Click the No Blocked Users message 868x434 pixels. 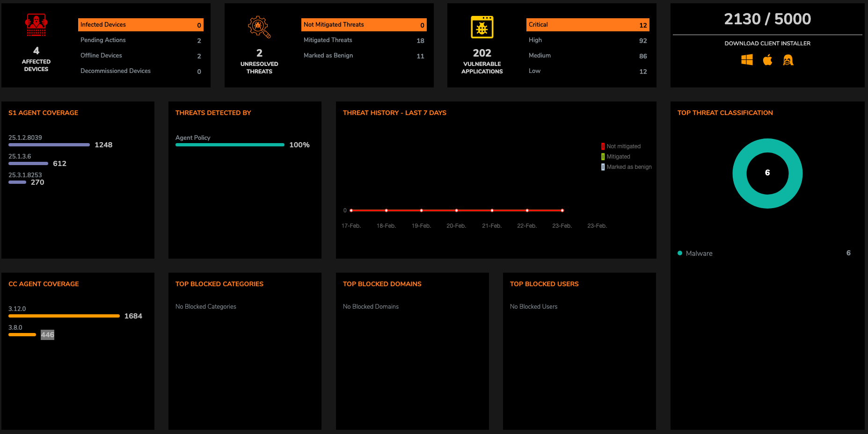pyautogui.click(x=533, y=307)
